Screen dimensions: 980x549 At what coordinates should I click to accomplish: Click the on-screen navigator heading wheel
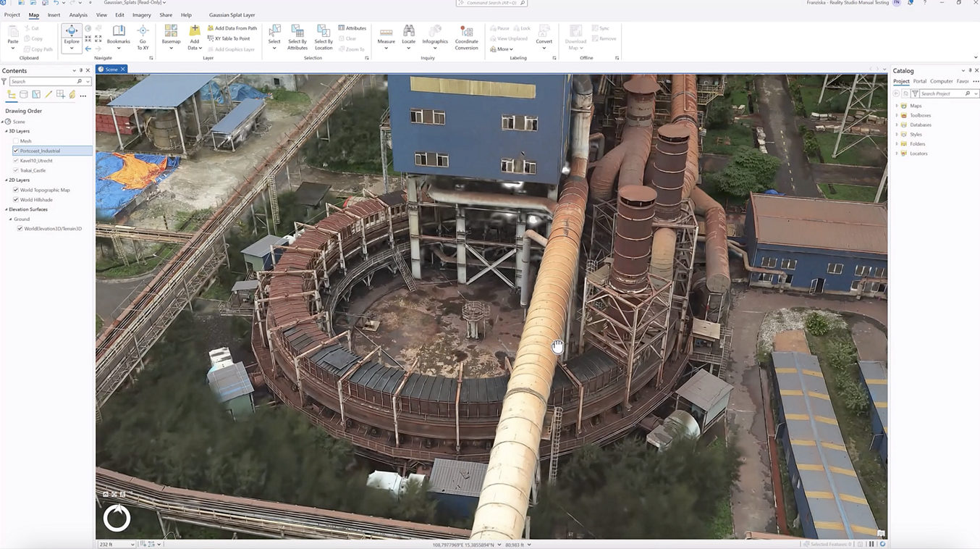pos(117,518)
